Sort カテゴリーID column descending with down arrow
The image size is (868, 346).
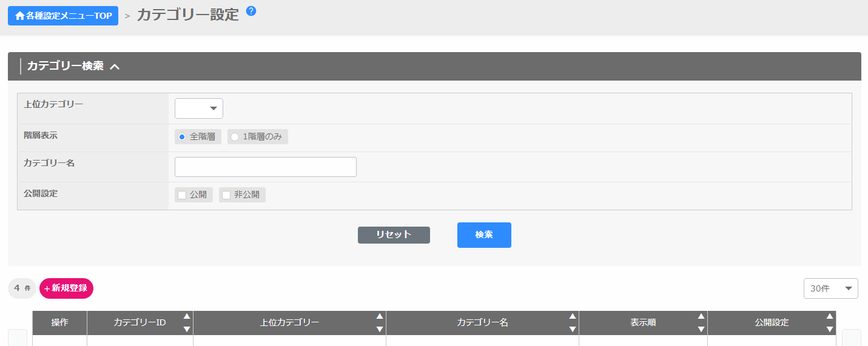pyautogui.click(x=187, y=329)
